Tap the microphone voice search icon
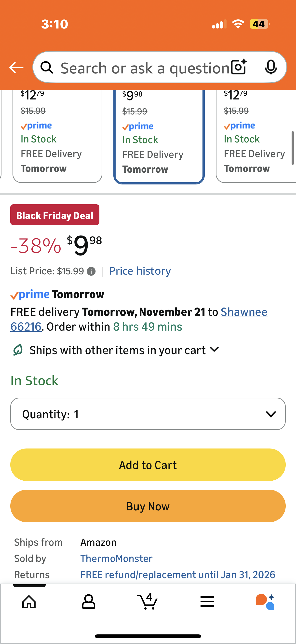 (x=271, y=67)
